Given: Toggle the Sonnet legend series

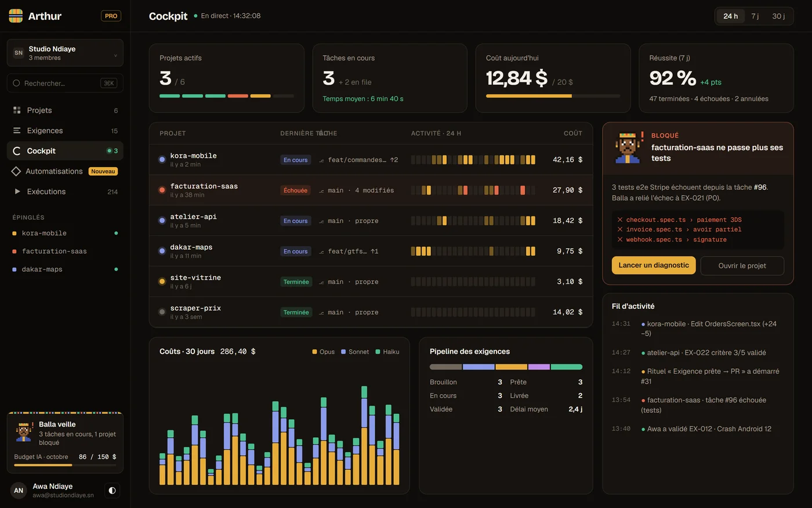Looking at the screenshot, I should pyautogui.click(x=355, y=352).
